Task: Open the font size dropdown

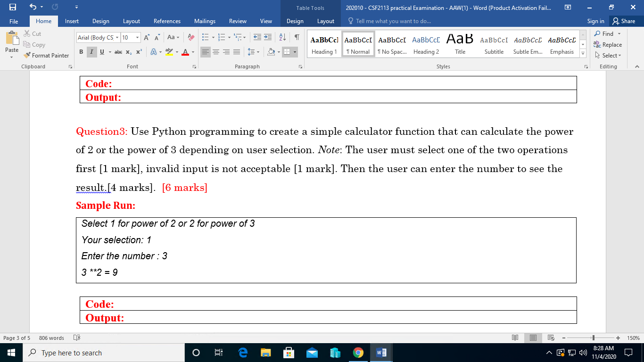Action: click(138, 37)
